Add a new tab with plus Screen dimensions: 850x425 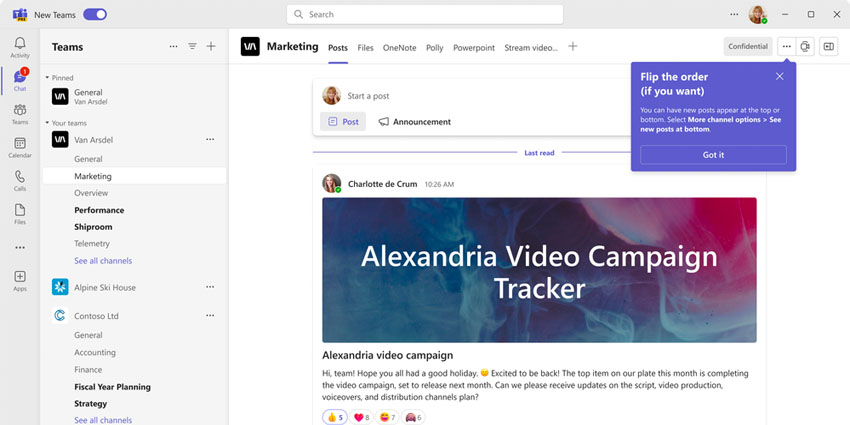(x=572, y=47)
